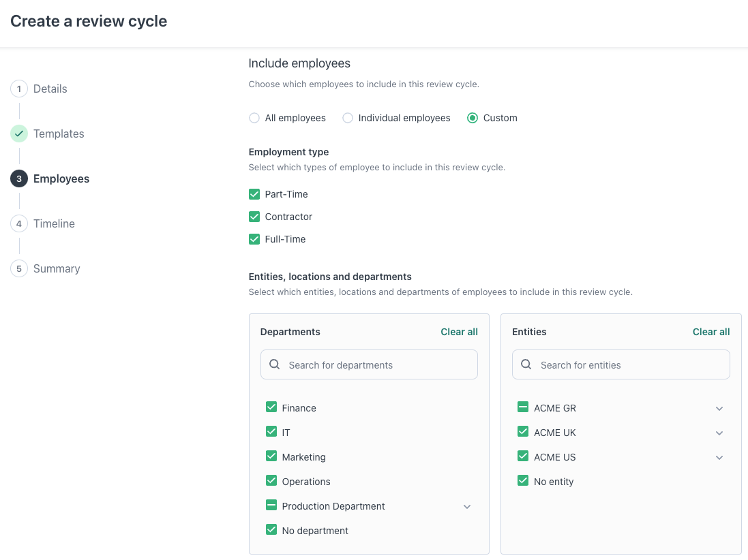This screenshot has width=748, height=560.
Task: Click the Summary step circle numbered 5
Action: (x=19, y=268)
